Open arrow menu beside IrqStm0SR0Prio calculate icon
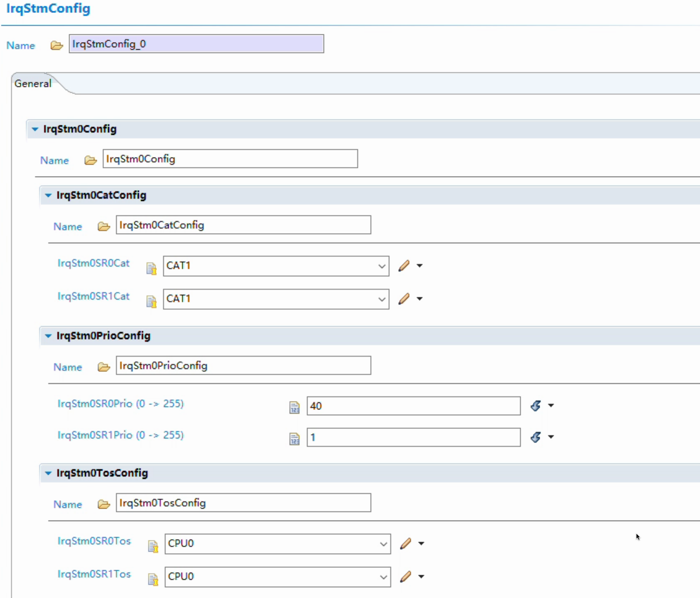Image resolution: width=700 pixels, height=598 pixels. pos(551,405)
